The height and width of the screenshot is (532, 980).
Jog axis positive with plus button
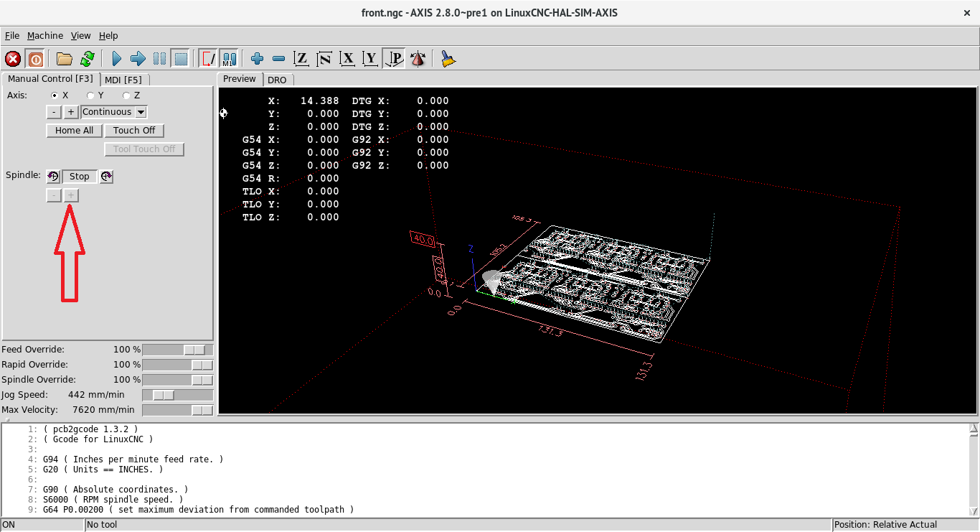point(71,112)
